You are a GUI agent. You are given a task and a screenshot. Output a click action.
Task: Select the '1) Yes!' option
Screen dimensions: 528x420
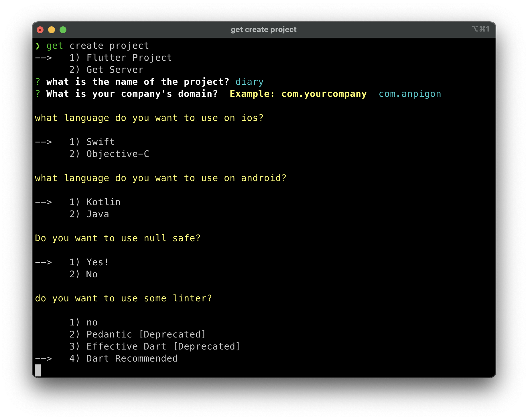pyautogui.click(x=89, y=262)
